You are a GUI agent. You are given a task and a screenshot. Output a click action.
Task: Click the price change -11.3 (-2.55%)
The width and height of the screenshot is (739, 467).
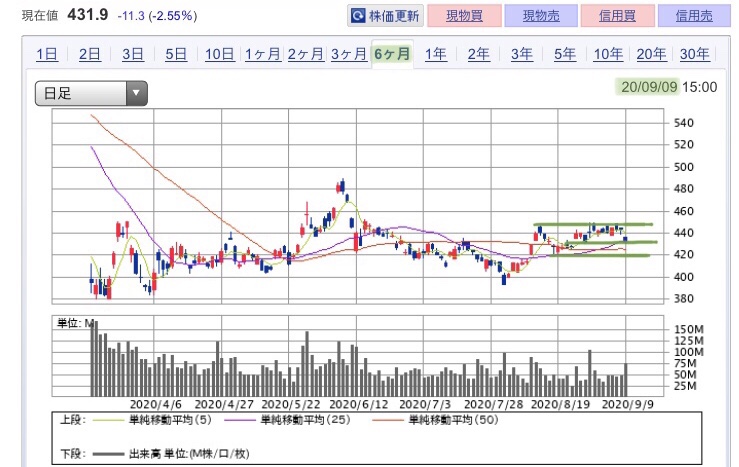pos(157,16)
